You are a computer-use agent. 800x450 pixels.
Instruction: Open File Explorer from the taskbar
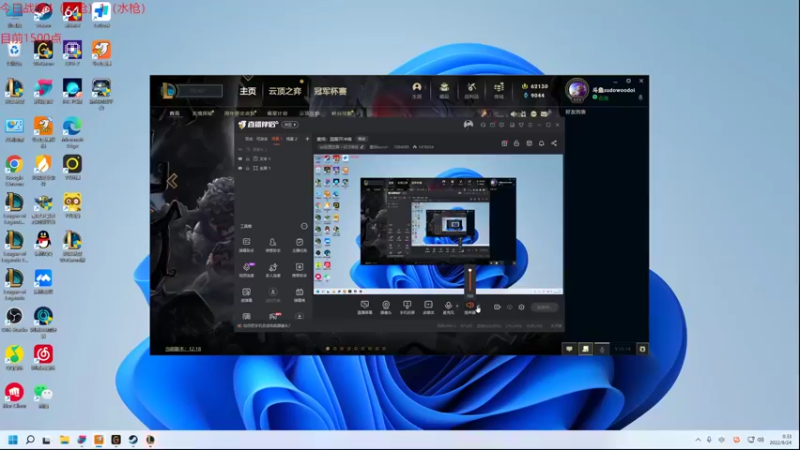(64, 440)
